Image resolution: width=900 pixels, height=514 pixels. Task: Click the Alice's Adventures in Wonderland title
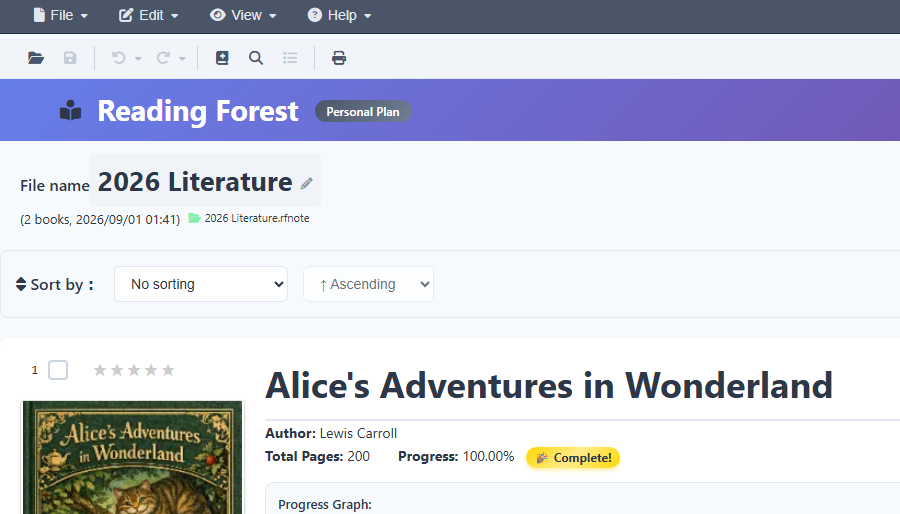point(549,385)
